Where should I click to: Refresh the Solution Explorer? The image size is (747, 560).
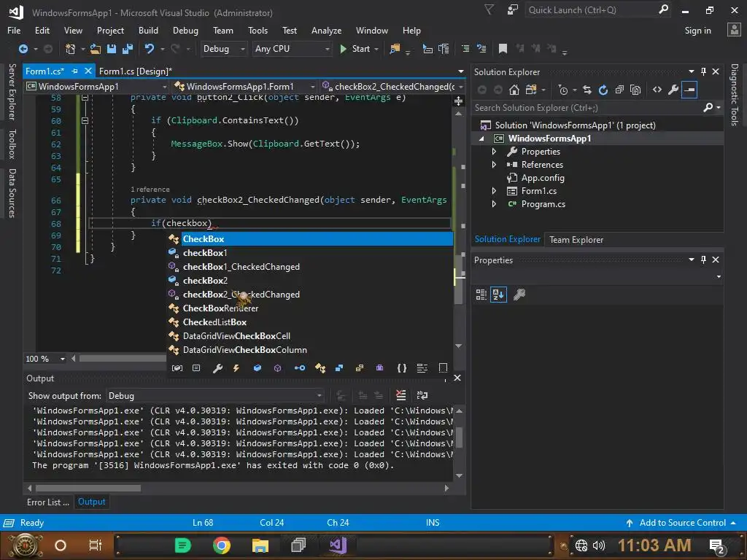tap(603, 90)
